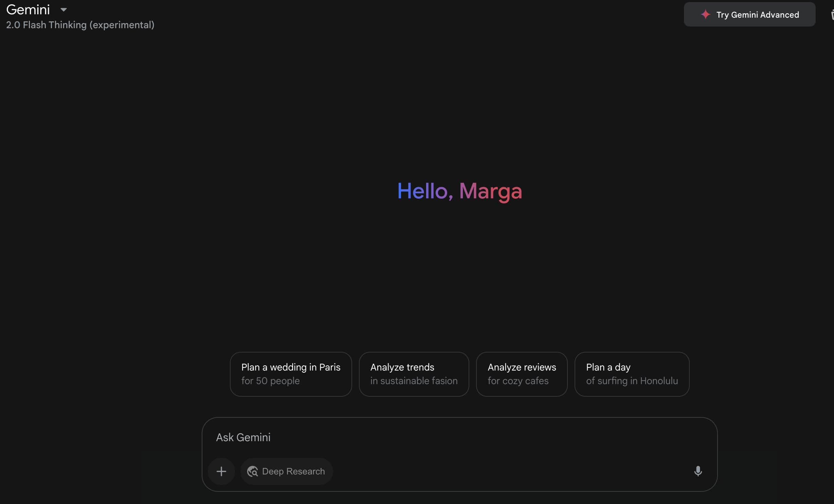The width and height of the screenshot is (834, 504).
Task: Click "of surfing in Honolulu" subtitle text
Action: tap(632, 381)
